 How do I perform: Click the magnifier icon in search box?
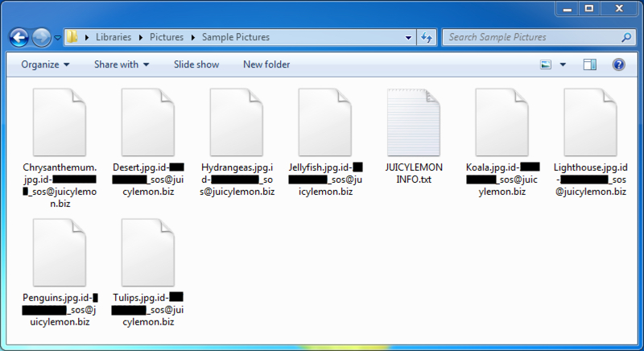[625, 37]
